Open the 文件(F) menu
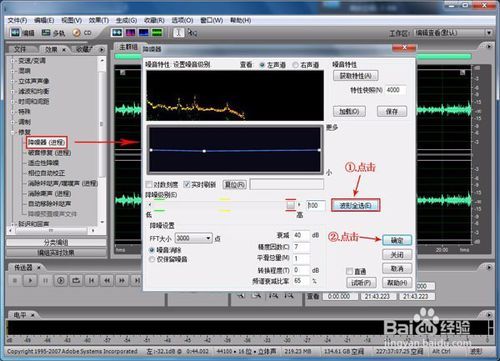The image size is (500, 361). coord(17,20)
